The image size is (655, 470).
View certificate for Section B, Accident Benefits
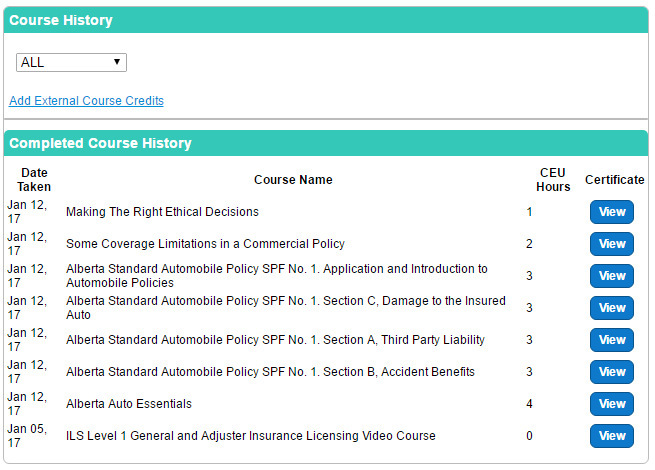click(611, 372)
